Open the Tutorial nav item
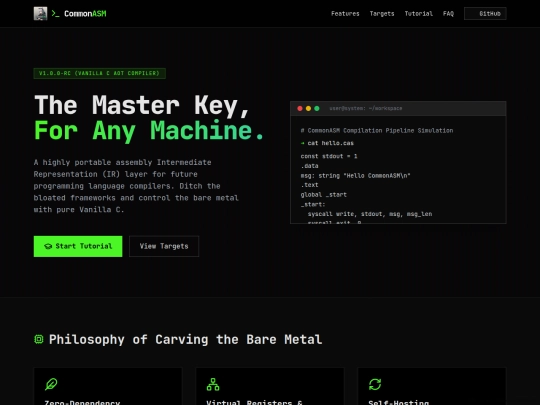The width and height of the screenshot is (540, 405). click(418, 13)
